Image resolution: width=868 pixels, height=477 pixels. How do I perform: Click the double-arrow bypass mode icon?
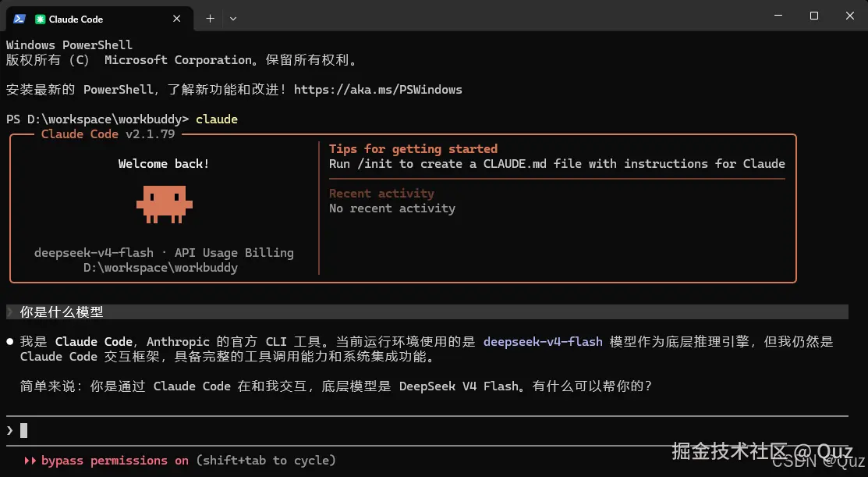coord(30,461)
